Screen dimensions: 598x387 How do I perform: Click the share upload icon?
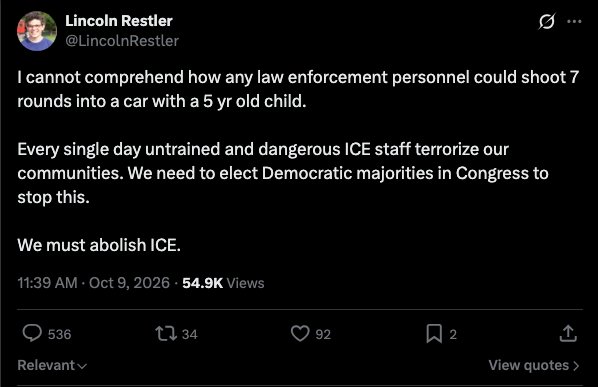(568, 333)
